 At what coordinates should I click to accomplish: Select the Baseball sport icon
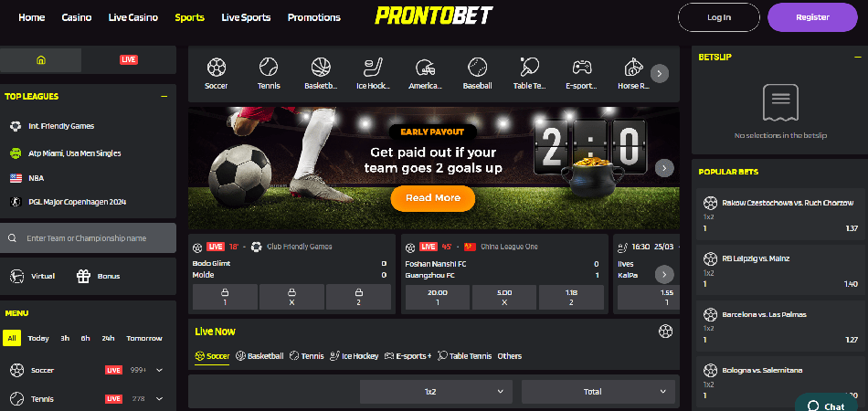tap(477, 67)
